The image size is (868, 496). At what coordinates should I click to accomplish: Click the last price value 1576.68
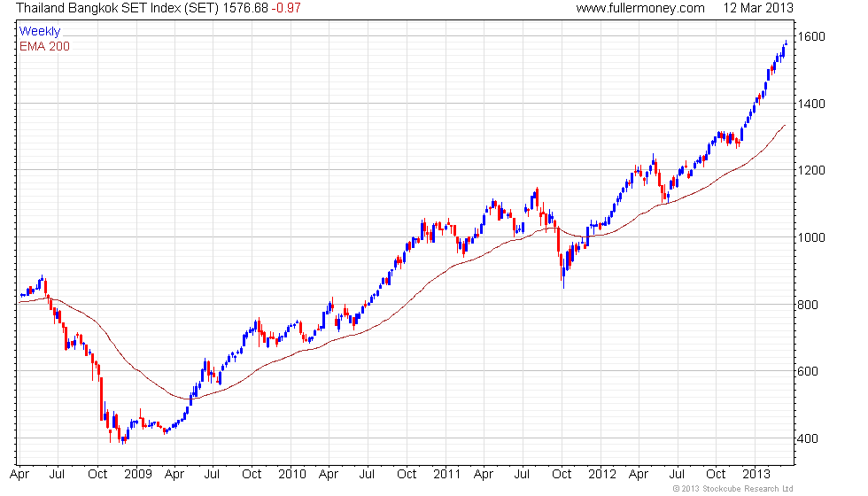pos(246,8)
